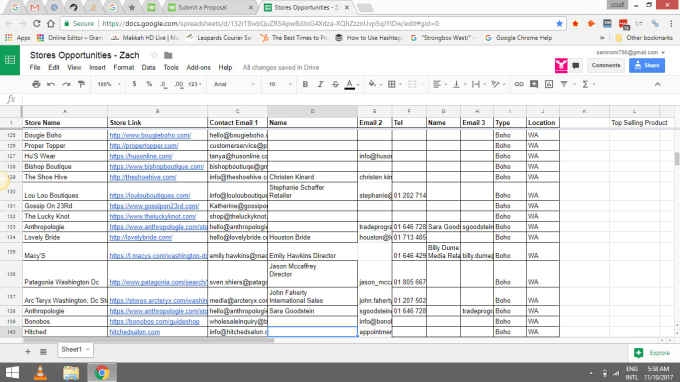680x382 pixels.
Task: Increase decimal places
Action: point(179,84)
